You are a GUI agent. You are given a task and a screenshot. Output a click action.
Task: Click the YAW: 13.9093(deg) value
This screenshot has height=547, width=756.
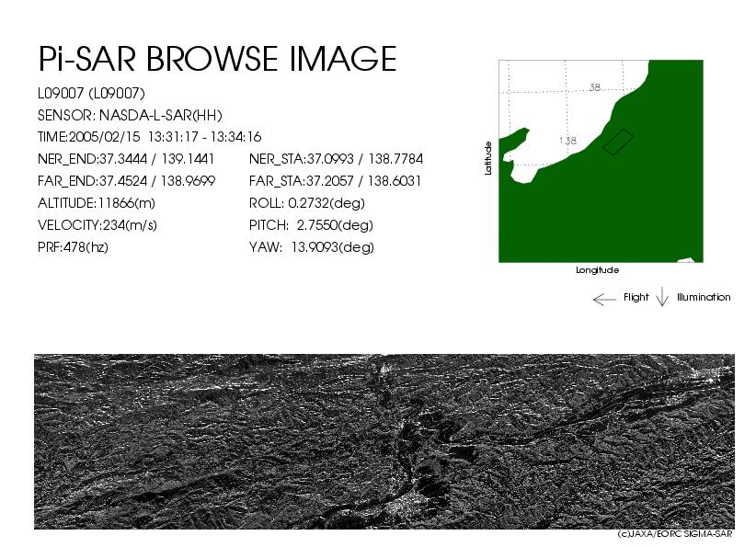[312, 247]
